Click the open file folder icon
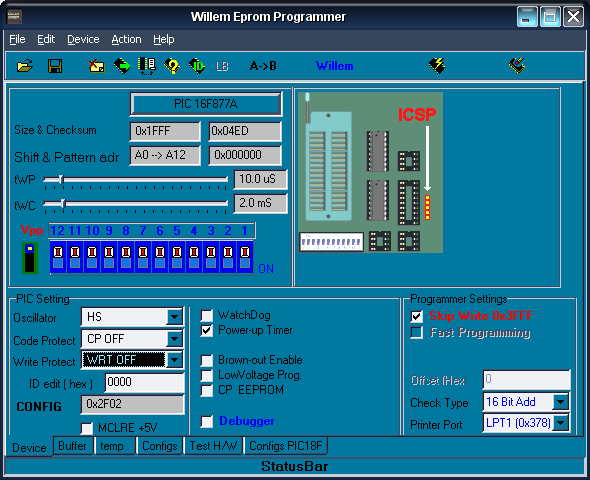Image resolution: width=590 pixels, height=480 pixels. (x=25, y=66)
